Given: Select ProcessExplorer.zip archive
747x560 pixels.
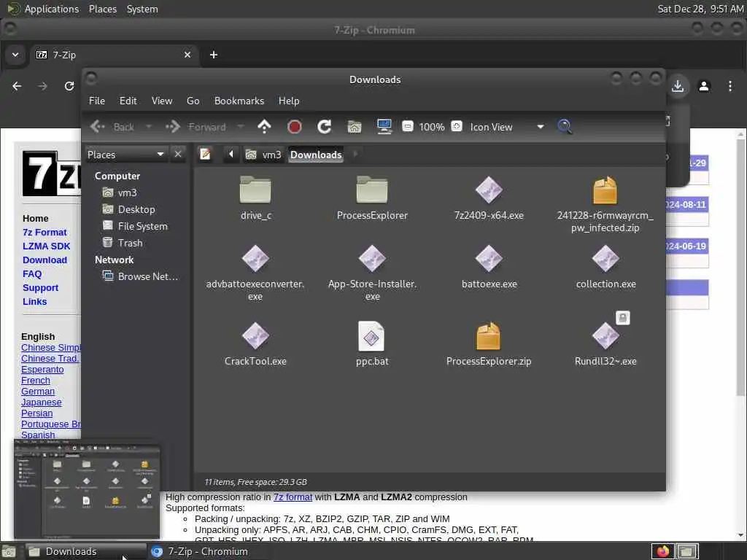Looking at the screenshot, I should point(489,344).
